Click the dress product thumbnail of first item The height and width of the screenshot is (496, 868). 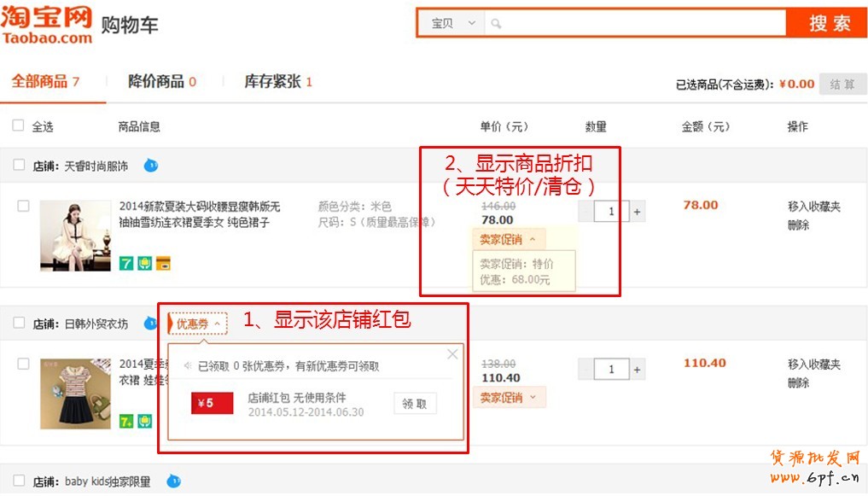[x=75, y=236]
